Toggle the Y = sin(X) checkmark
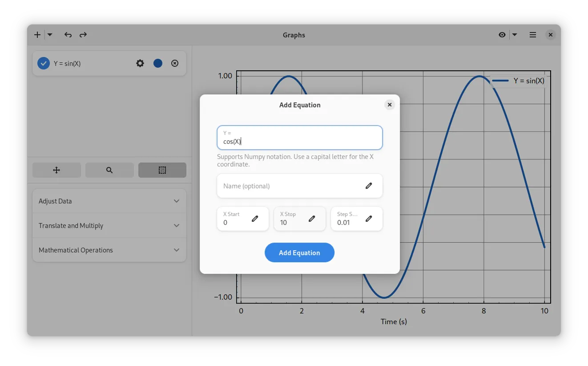The height and width of the screenshot is (366, 588). tap(44, 63)
